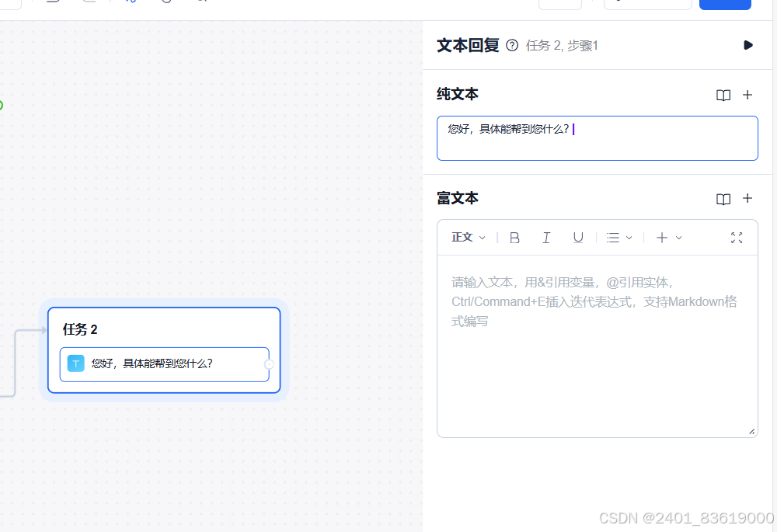777x532 pixels.
Task: Click the blue T icon in 任务 2 node
Action: click(76, 363)
